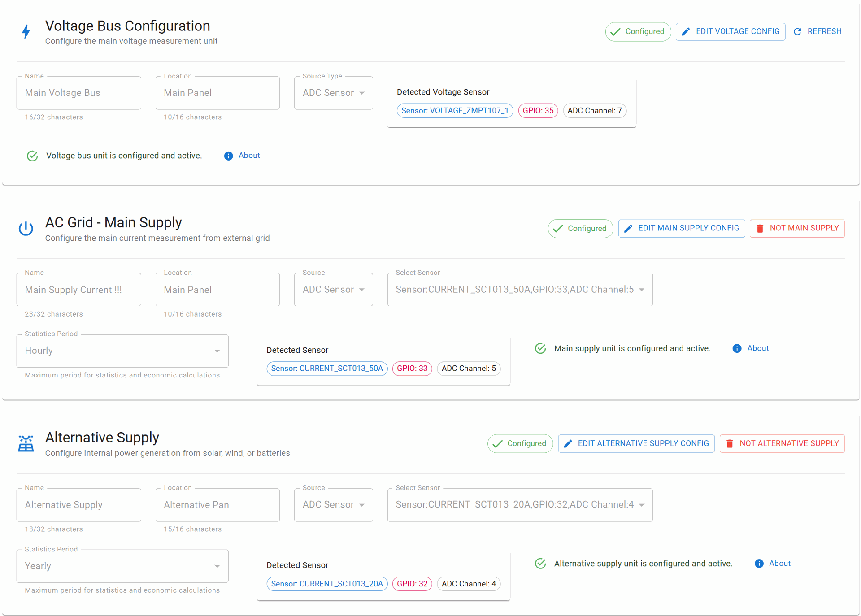The height and width of the screenshot is (616, 861).
Task: Click the Alternative Pan location field
Action: tap(217, 505)
